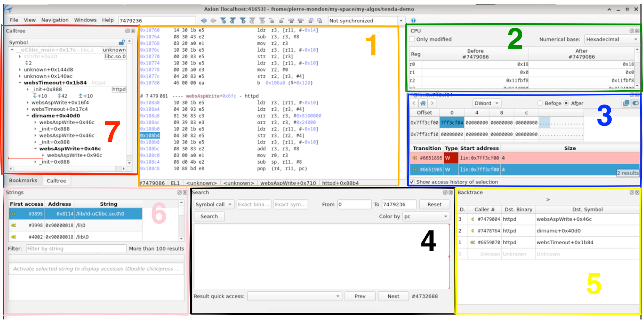Switch to the Bookmarks tab
The height and width of the screenshot is (324, 644).
pos(24,180)
